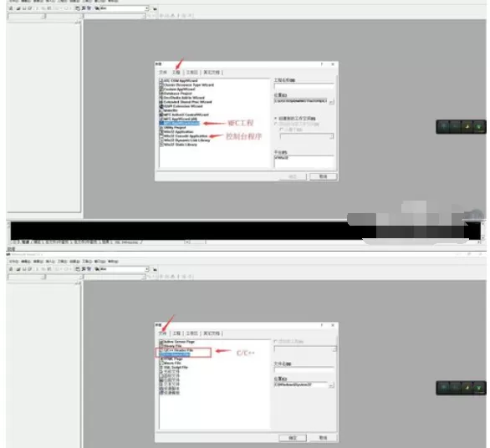
Task: Click Save All icon in lower toolbar
Action: click(30, 269)
